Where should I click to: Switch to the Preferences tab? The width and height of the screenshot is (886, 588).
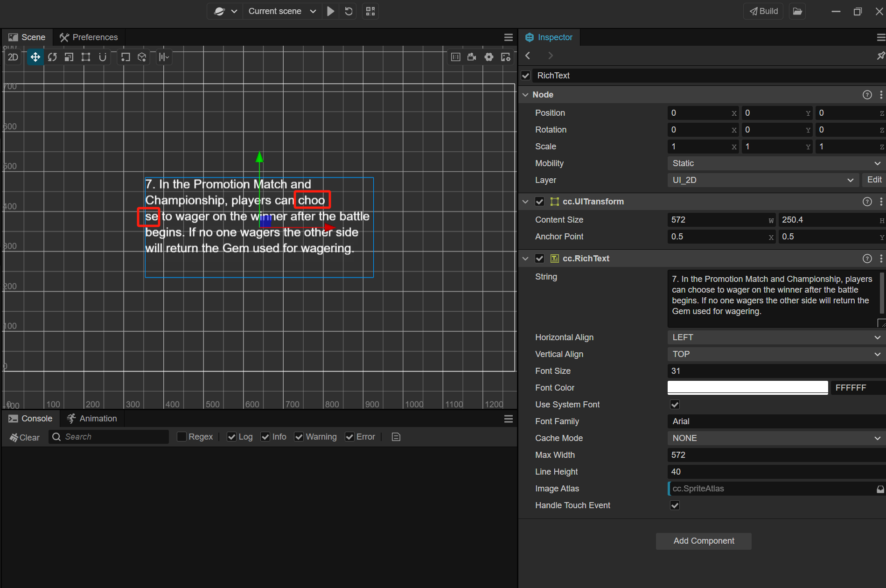point(89,37)
